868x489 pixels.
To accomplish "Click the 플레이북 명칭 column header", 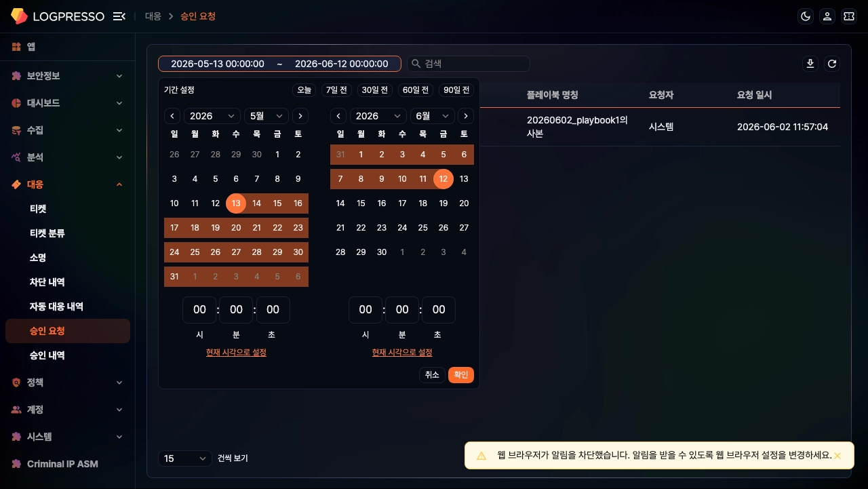I will click(552, 95).
